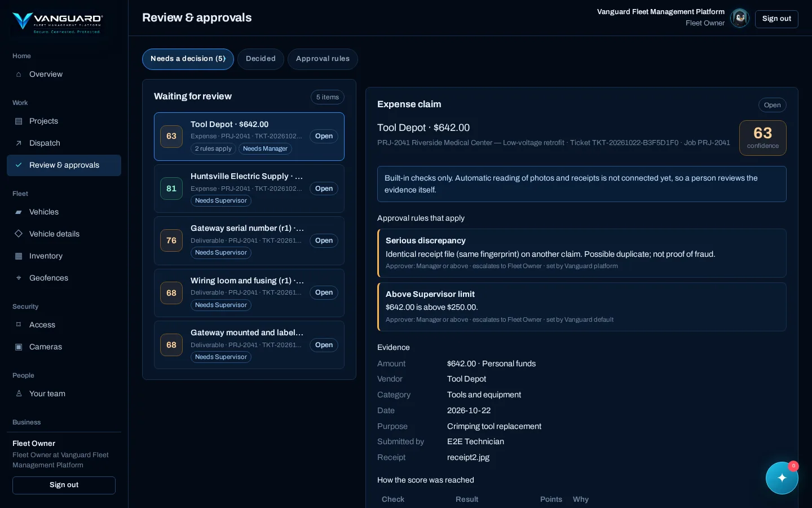812x508 pixels.
Task: Click the 'Crimping tool replacement' purpose text
Action: [494, 427]
